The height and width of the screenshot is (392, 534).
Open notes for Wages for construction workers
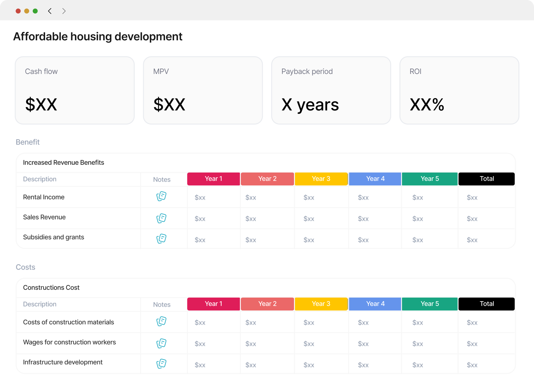pos(161,343)
